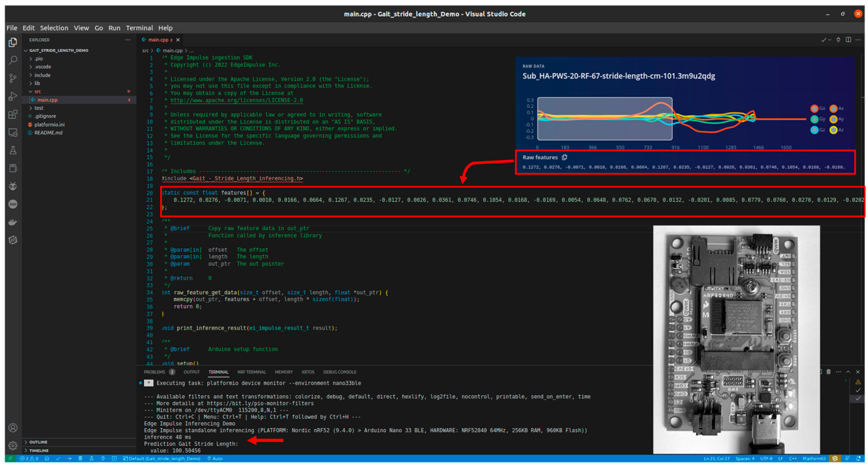The height and width of the screenshot is (466, 868).
Task: Open platformio.ini in the explorer
Action: tap(49, 124)
